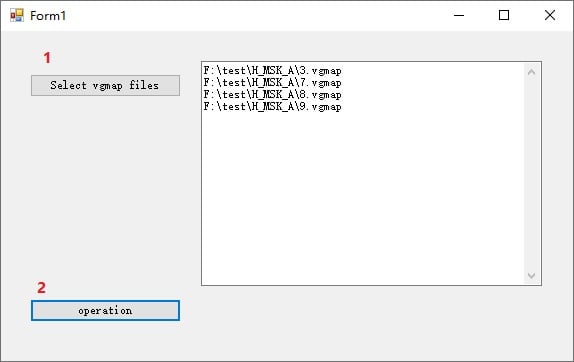Maximize the Form1 window

[x=504, y=15]
